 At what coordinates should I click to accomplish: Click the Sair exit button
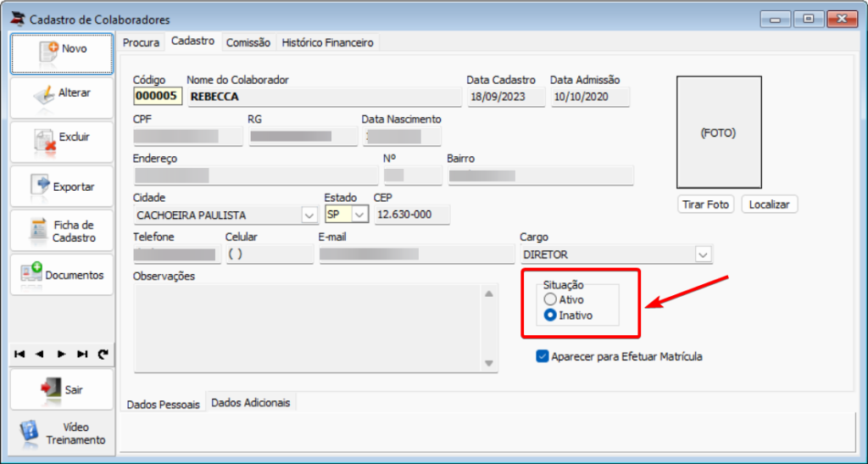(61, 389)
